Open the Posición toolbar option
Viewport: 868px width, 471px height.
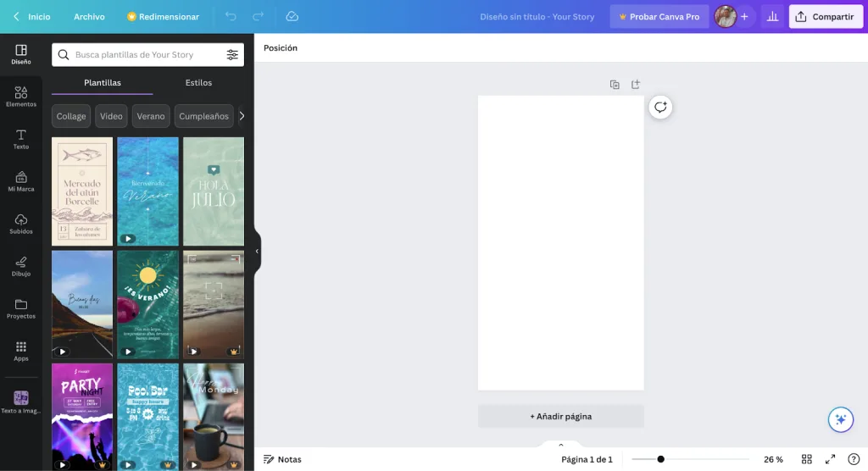tap(280, 47)
